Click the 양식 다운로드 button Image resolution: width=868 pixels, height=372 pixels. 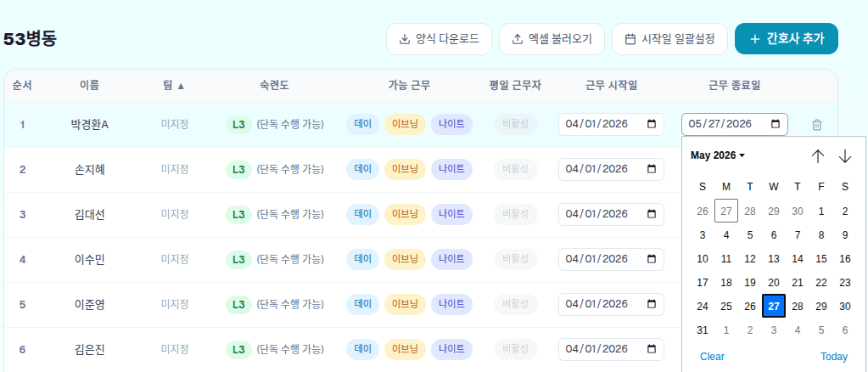point(439,39)
